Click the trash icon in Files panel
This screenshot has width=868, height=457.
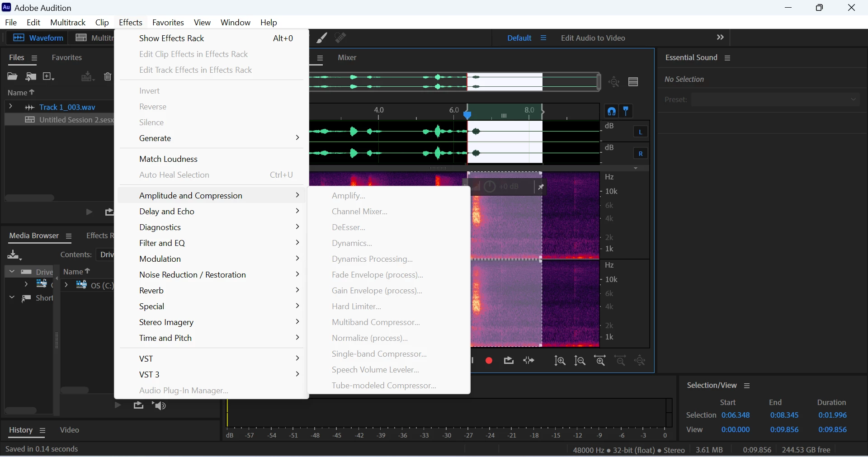coord(108,77)
